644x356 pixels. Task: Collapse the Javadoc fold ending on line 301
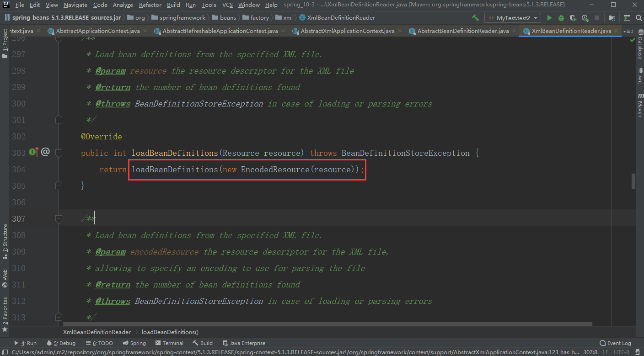(59, 120)
